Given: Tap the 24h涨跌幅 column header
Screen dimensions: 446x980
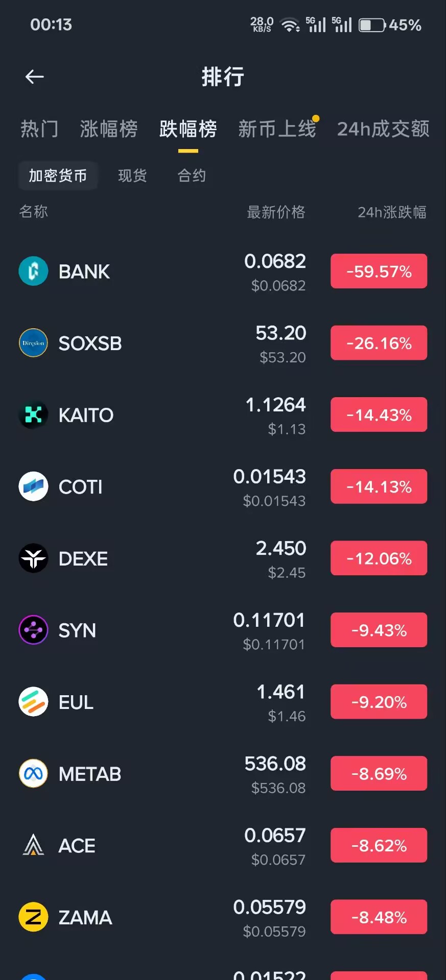Looking at the screenshot, I should (x=392, y=212).
